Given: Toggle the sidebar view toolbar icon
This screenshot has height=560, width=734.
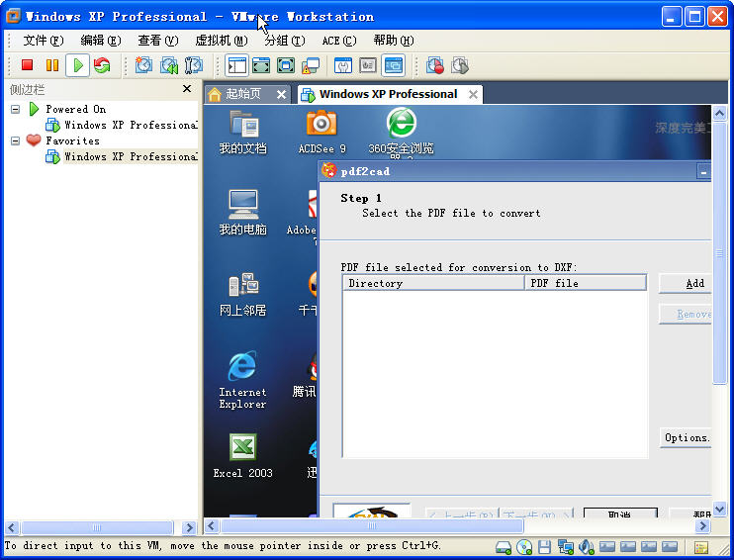Looking at the screenshot, I should pyautogui.click(x=237, y=66).
